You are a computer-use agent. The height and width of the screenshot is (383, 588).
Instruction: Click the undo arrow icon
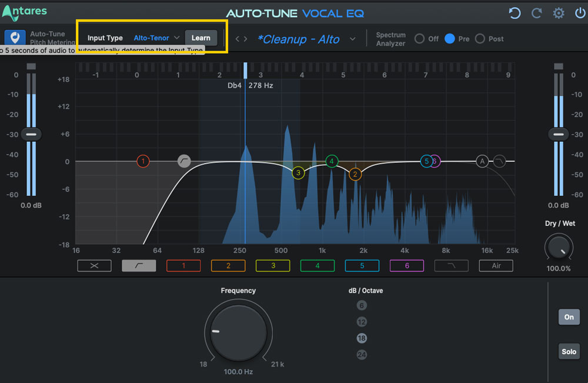tap(514, 13)
